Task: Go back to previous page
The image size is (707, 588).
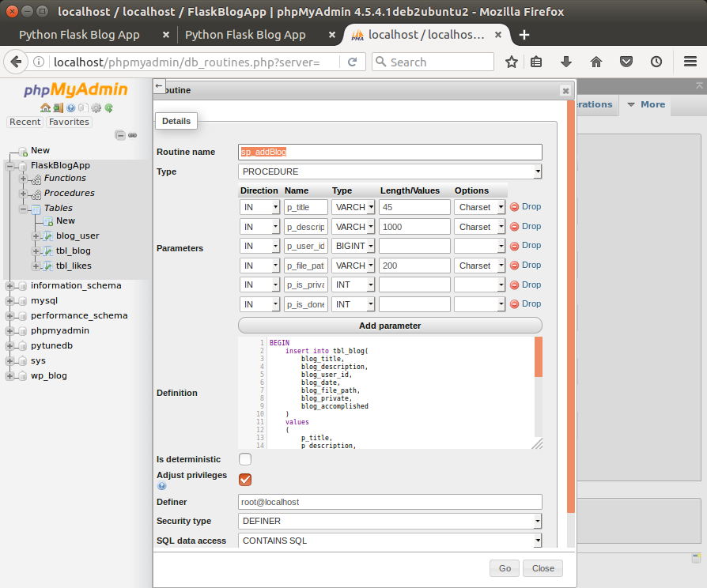Action: pos(16,62)
